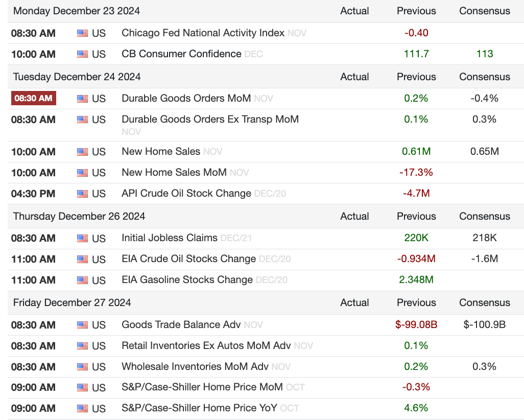Open the EIA Crude Oil Stocks Change event

(188, 259)
